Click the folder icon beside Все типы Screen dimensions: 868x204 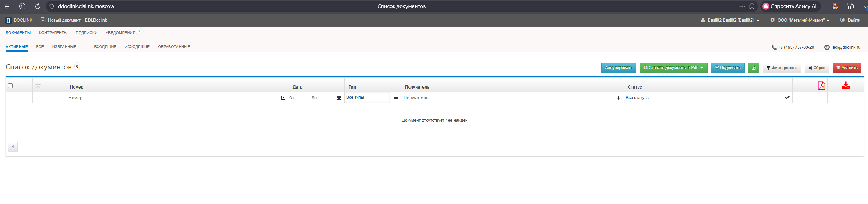[x=395, y=98]
